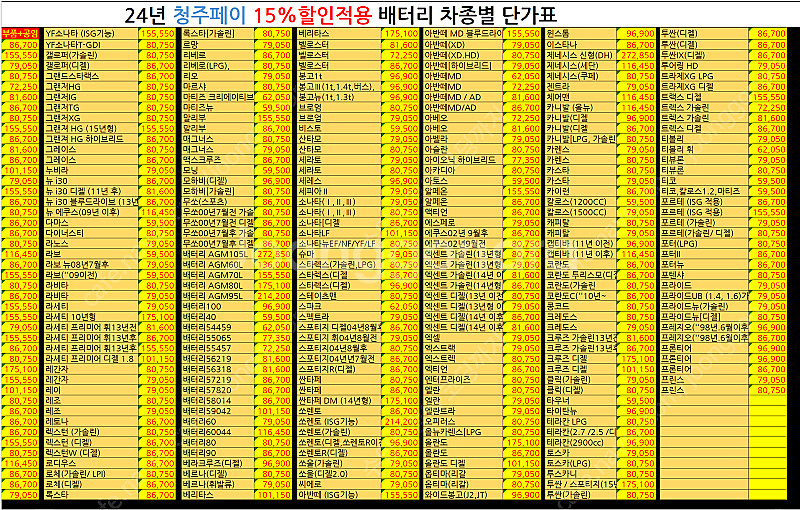Click the '배터리54459' cell

point(217,327)
